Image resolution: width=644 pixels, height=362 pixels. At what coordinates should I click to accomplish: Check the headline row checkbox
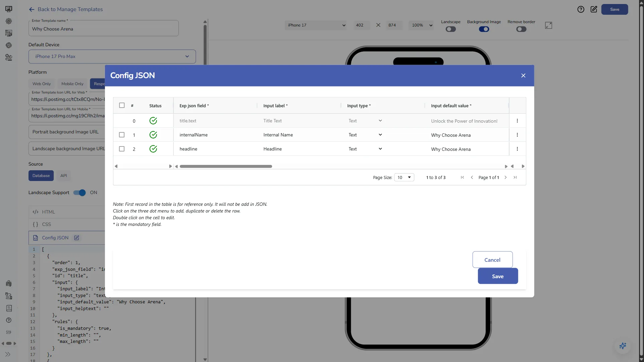click(x=122, y=149)
